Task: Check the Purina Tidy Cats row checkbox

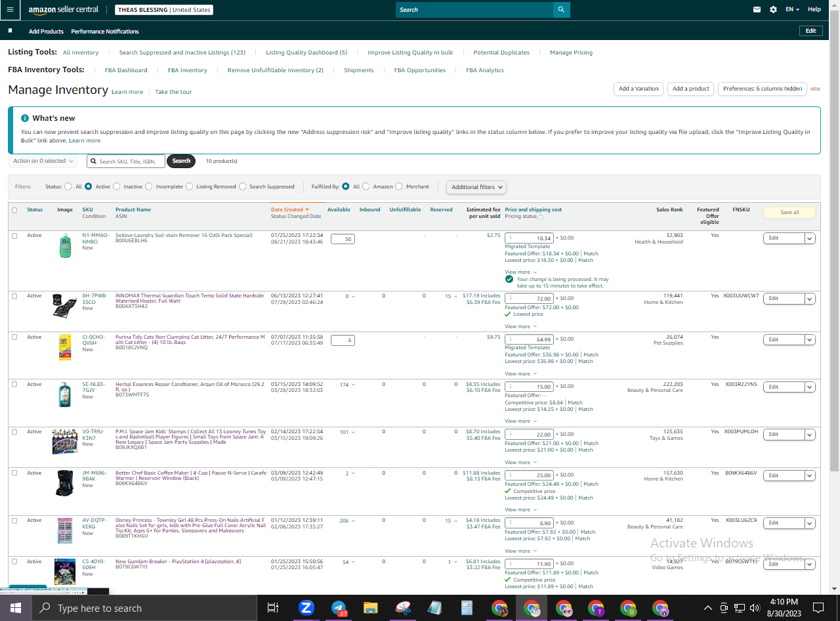Action: [x=14, y=337]
